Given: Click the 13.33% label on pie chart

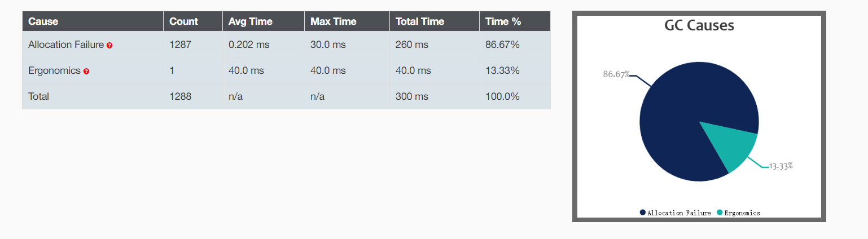Looking at the screenshot, I should 781,166.
